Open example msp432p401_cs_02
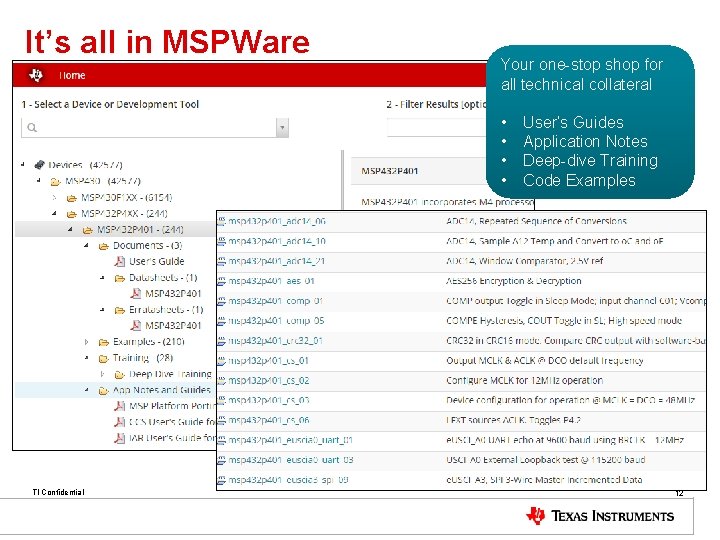This screenshot has height=540, width=720. (x=269, y=380)
